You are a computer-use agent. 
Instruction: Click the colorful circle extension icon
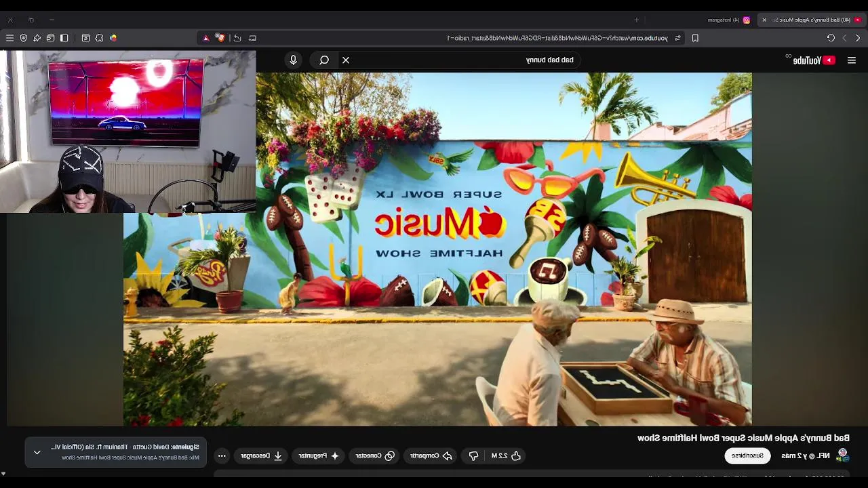point(113,38)
